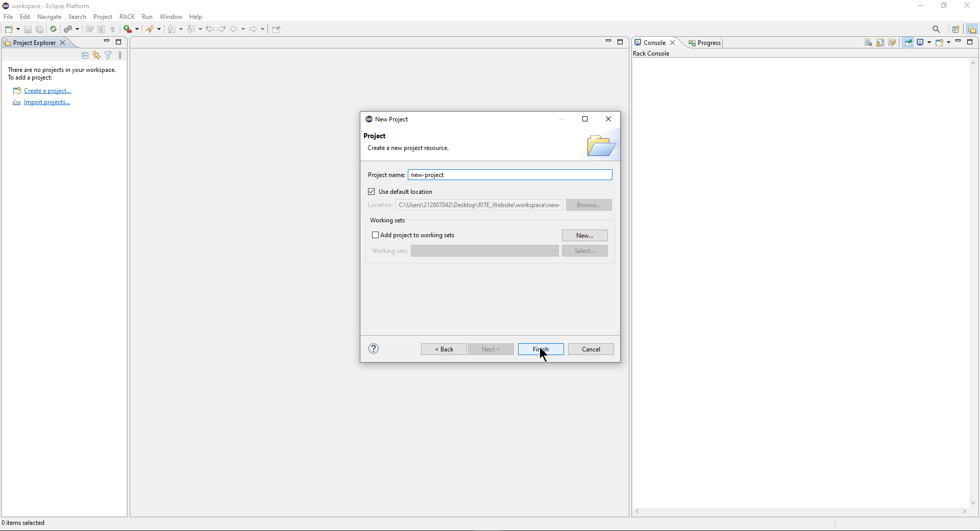The width and height of the screenshot is (980, 531).
Task: Click the Console vertical scrollbar down arrow
Action: click(x=973, y=503)
